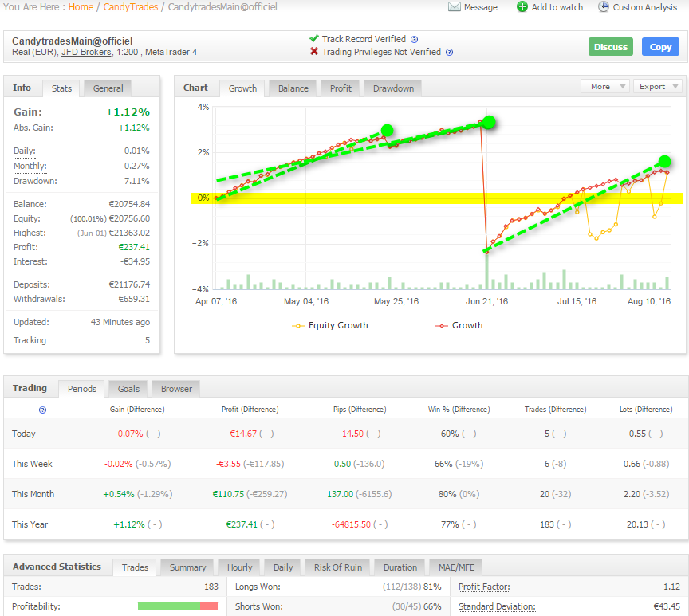This screenshot has width=689, height=616.
Task: Switch to the Drawdown chart tab
Action: pyautogui.click(x=393, y=88)
